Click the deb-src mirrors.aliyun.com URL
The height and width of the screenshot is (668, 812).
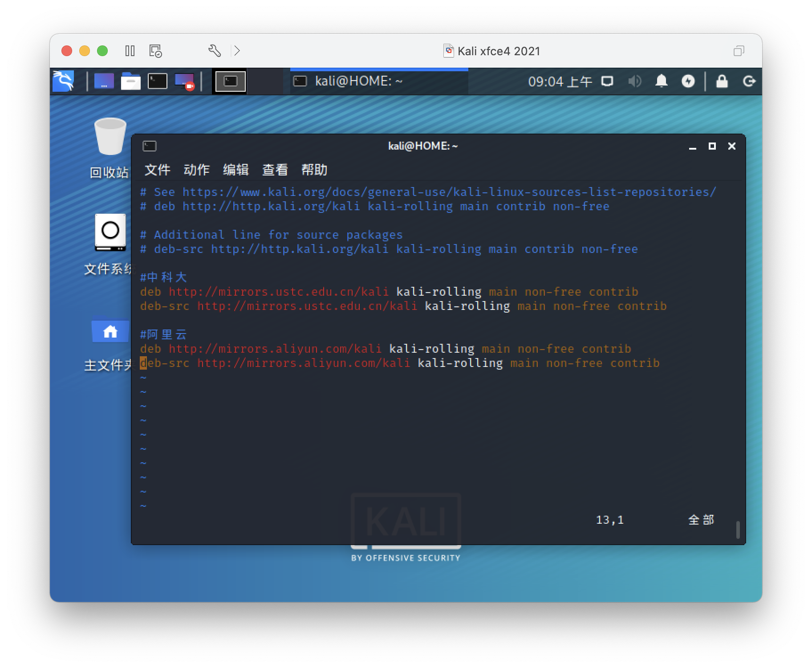[304, 363]
